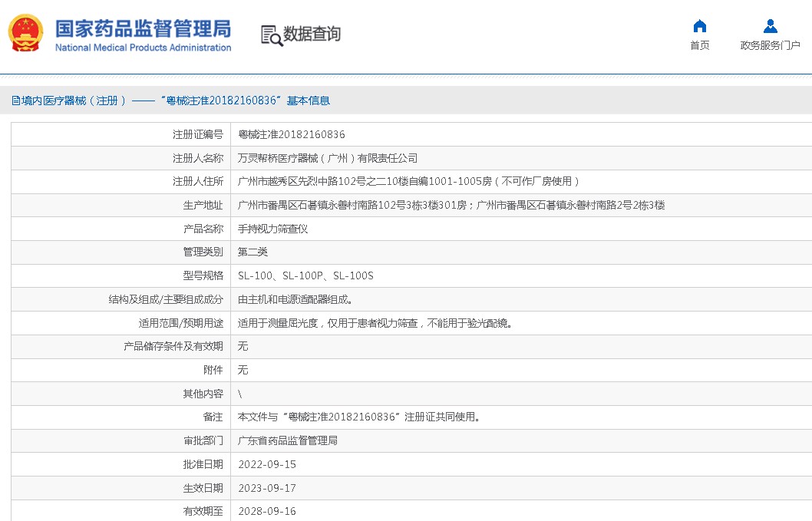Click the 型号规格 row label
Screen dimensions: 812x521
click(x=203, y=276)
